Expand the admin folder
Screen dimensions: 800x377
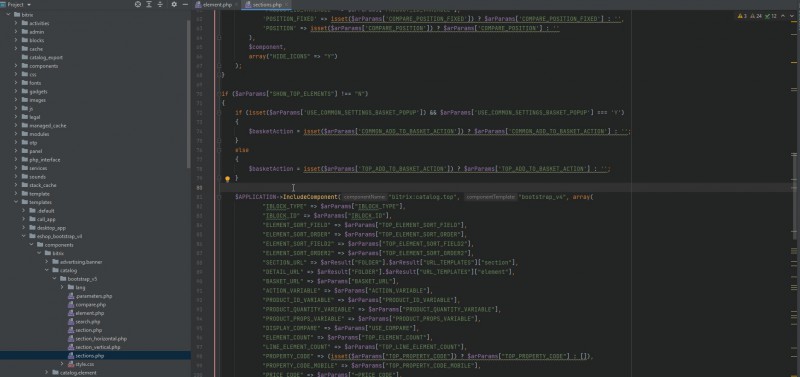[x=16, y=32]
